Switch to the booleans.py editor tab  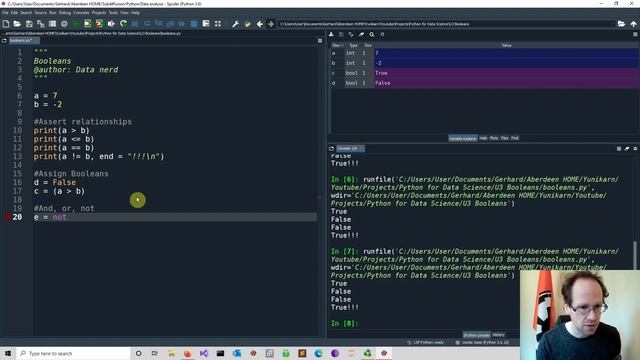pos(23,41)
